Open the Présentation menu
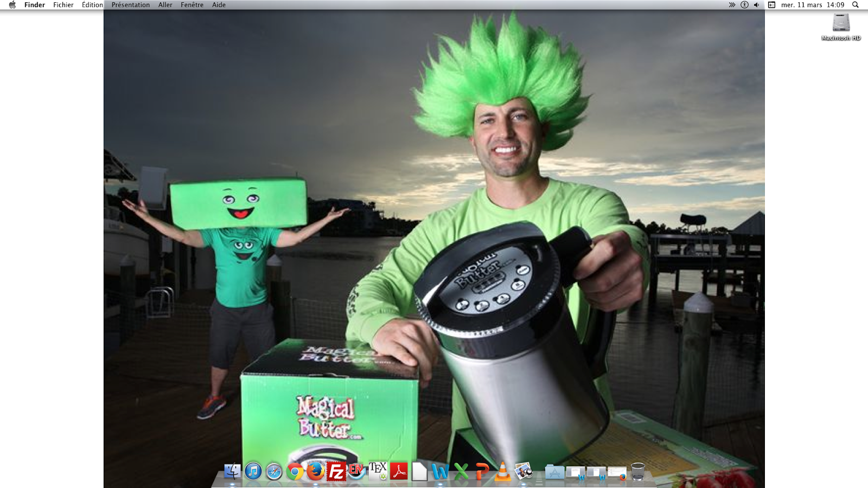 pyautogui.click(x=131, y=5)
